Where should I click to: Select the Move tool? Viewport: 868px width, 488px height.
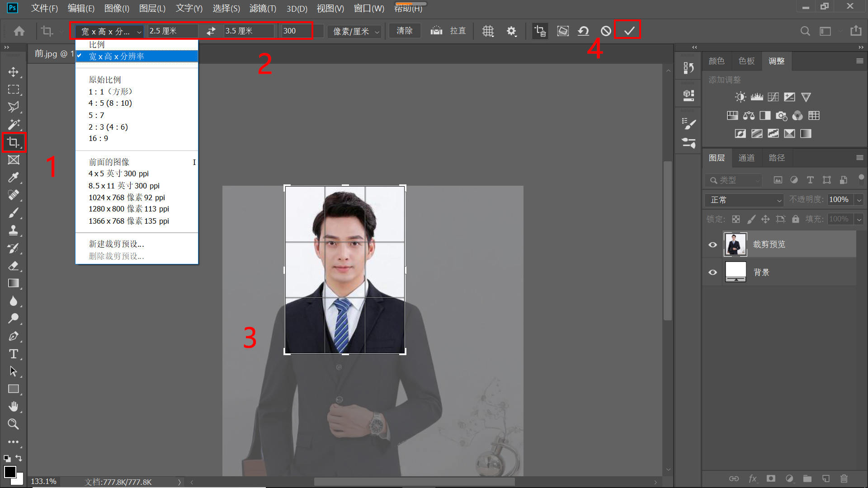pos(14,72)
